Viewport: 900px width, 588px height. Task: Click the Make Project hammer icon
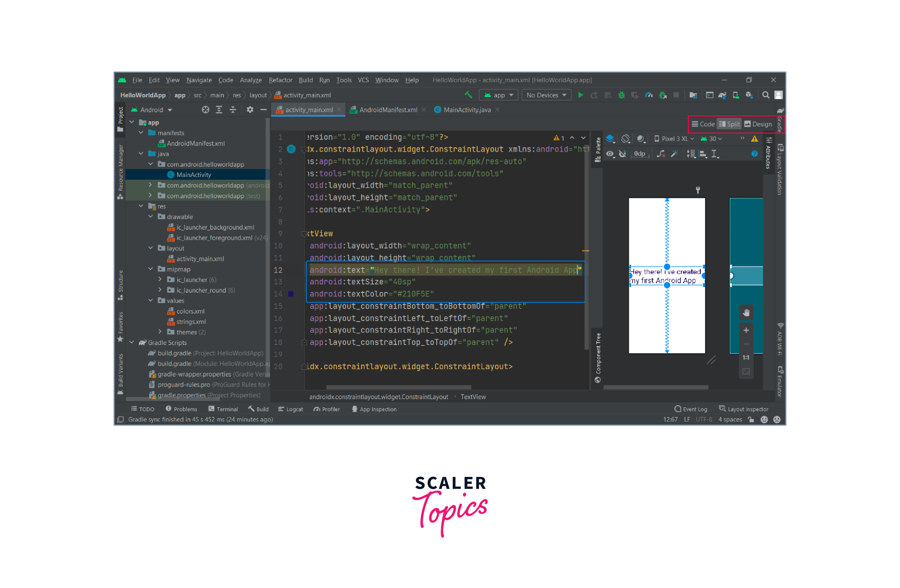(468, 95)
